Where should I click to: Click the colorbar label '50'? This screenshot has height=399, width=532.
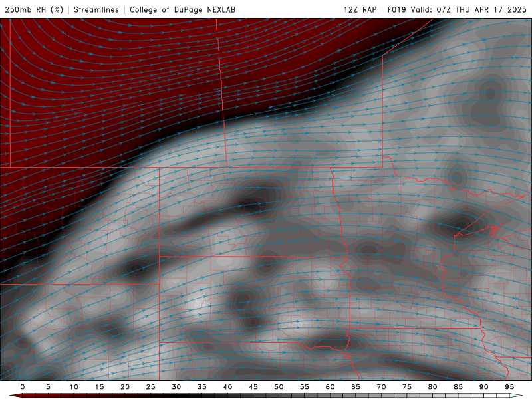point(279,387)
